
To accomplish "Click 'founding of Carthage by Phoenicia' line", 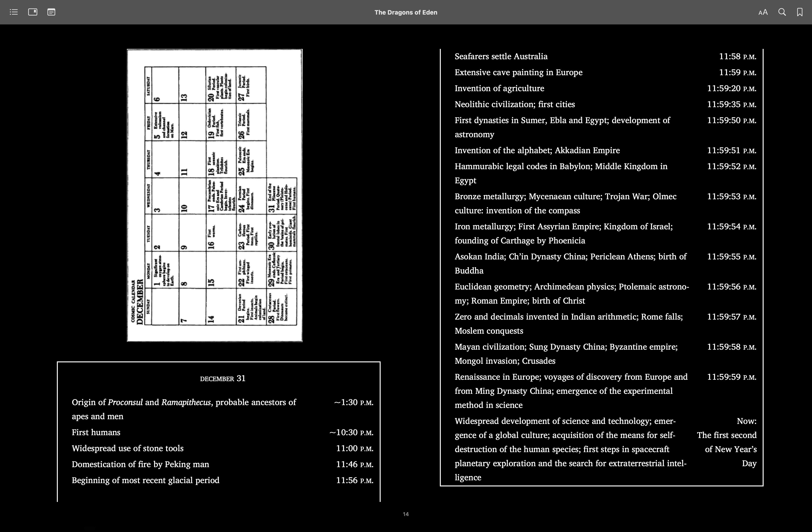I will coord(520,241).
